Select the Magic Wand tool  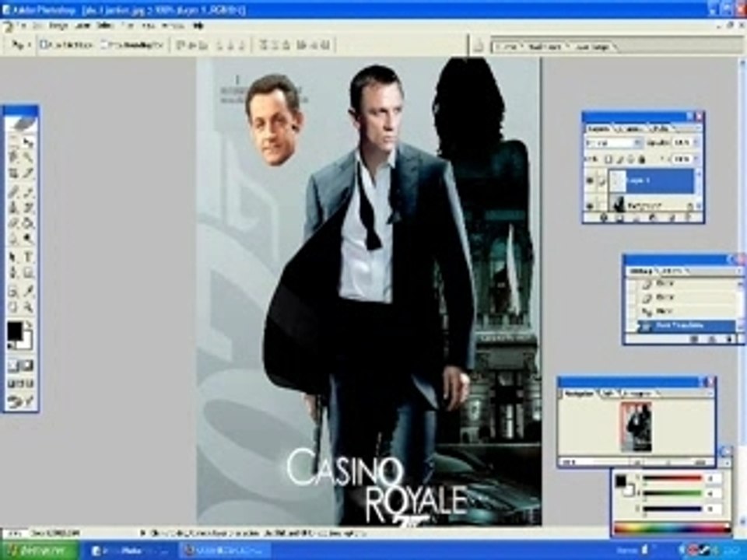pos(28,156)
